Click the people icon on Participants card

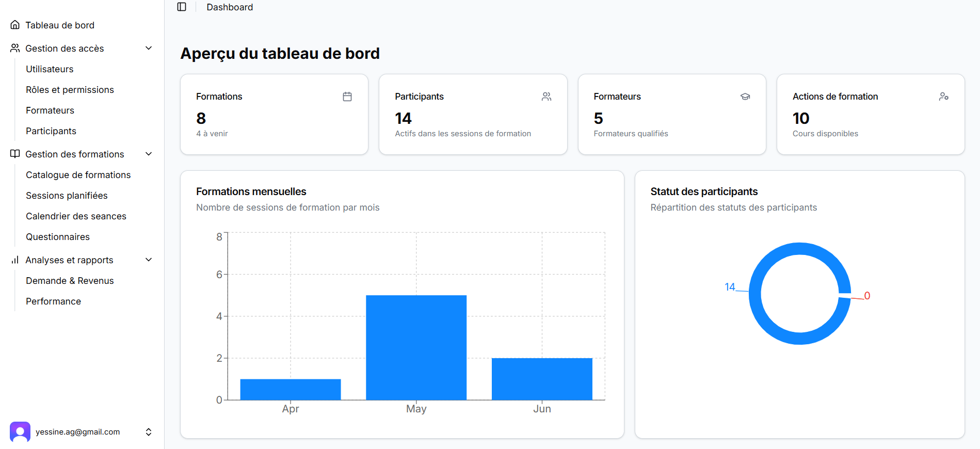point(547,97)
